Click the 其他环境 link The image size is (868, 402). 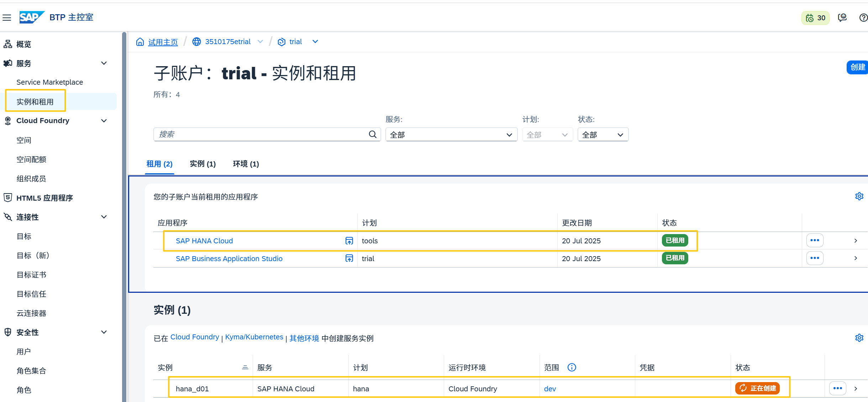click(304, 338)
